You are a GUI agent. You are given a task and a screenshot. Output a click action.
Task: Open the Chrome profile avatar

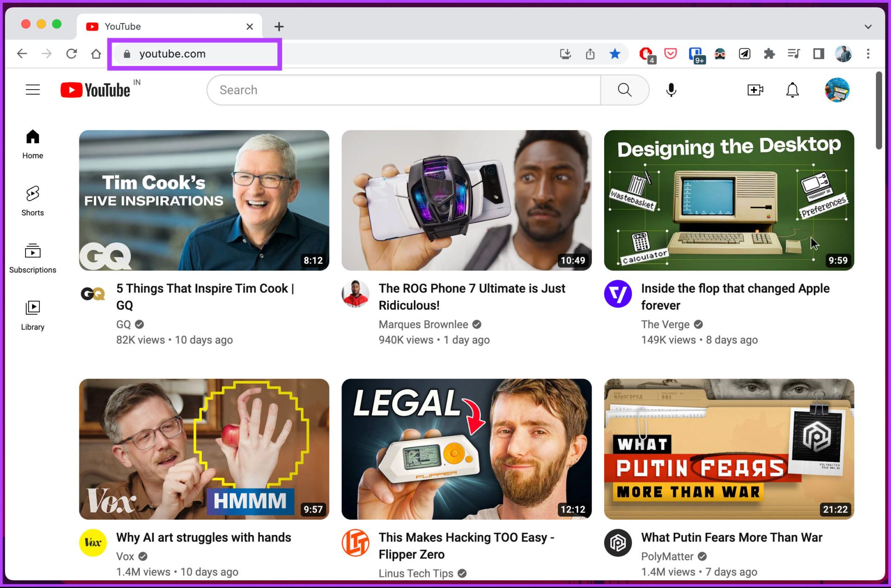coord(843,54)
